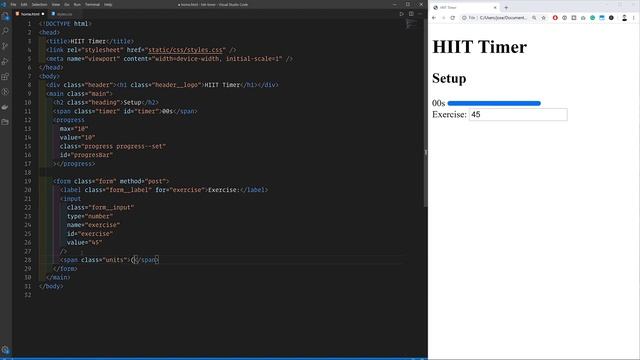The image size is (640, 360).
Task: Click the VS Code minimap preview
Action: pyautogui.click(x=411, y=24)
